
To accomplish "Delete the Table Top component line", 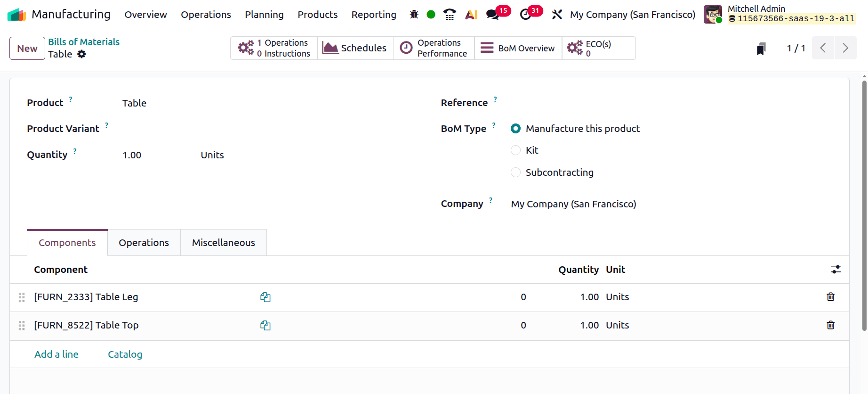I will tap(831, 325).
